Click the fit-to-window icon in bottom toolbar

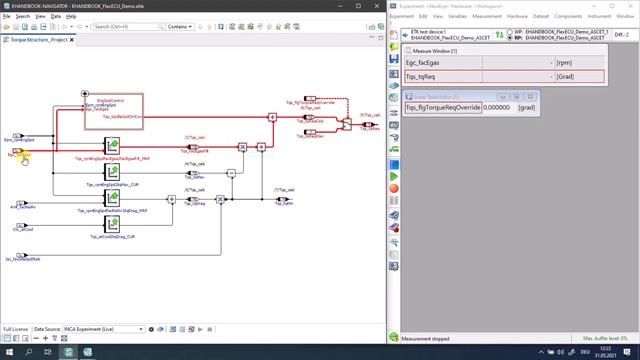click(x=64, y=338)
